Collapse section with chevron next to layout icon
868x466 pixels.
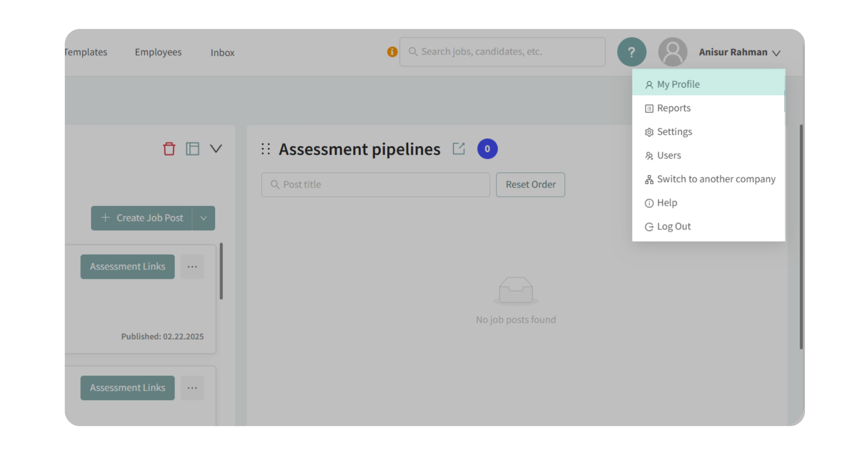tap(216, 149)
